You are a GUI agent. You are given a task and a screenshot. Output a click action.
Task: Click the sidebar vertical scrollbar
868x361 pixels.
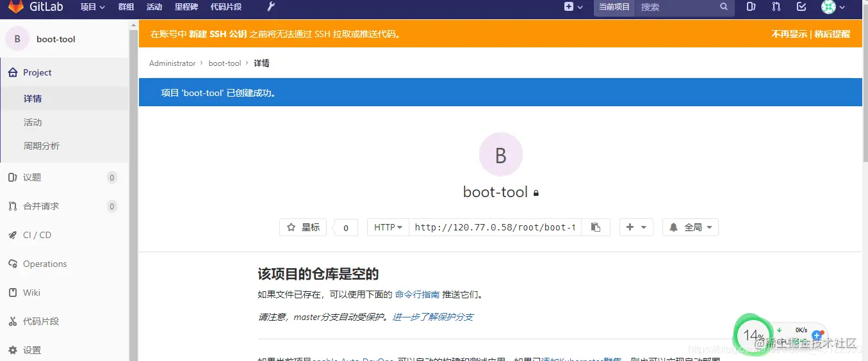(133, 192)
